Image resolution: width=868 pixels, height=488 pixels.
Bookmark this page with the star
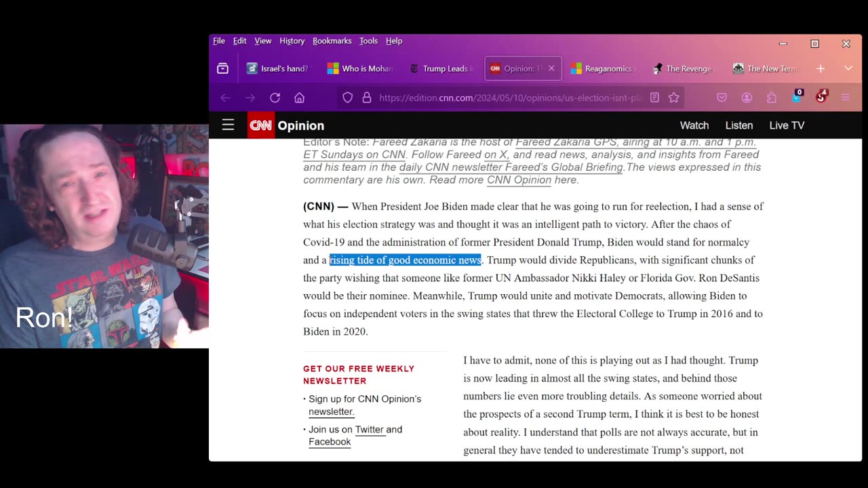(673, 98)
